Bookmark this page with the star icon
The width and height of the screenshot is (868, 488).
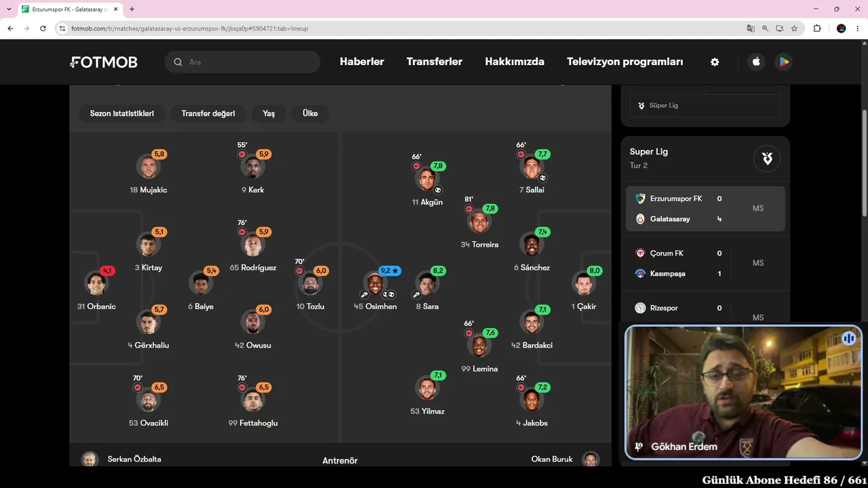pos(794,28)
